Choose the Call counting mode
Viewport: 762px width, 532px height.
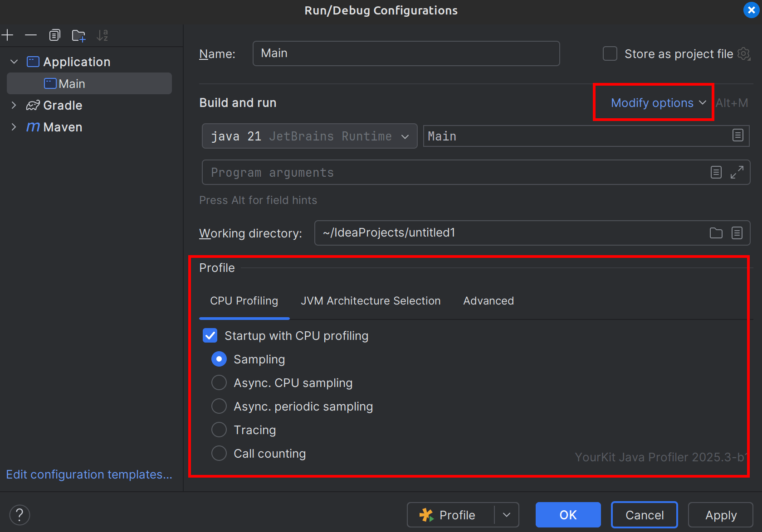(219, 453)
